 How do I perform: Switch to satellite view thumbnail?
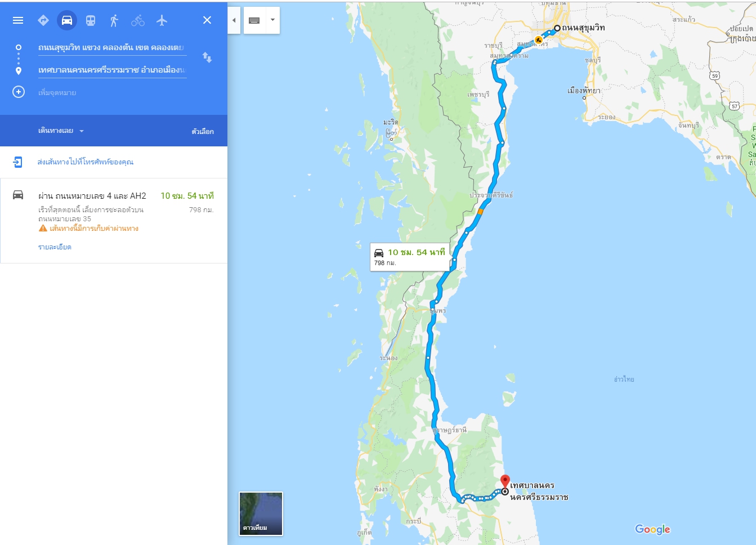(261, 513)
